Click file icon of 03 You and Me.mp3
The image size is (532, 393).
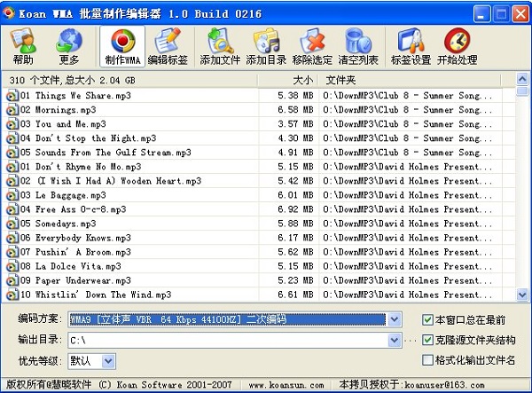click(x=12, y=124)
